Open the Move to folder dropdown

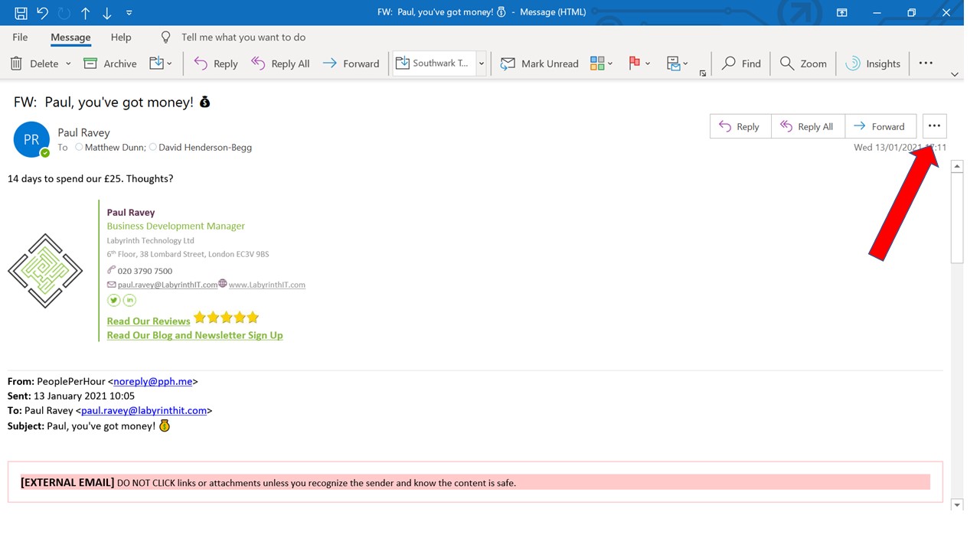(161, 64)
